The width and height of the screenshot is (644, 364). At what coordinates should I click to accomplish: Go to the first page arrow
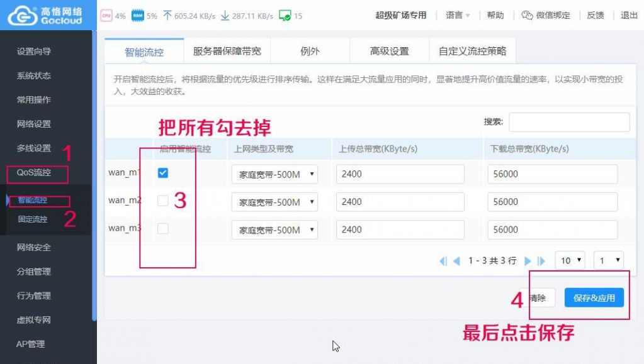tap(443, 261)
